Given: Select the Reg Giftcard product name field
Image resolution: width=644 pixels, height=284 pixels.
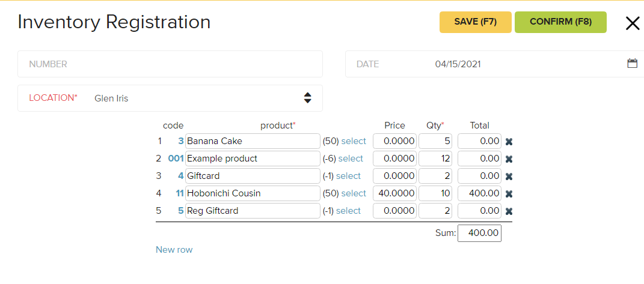Looking at the screenshot, I should pyautogui.click(x=253, y=211).
